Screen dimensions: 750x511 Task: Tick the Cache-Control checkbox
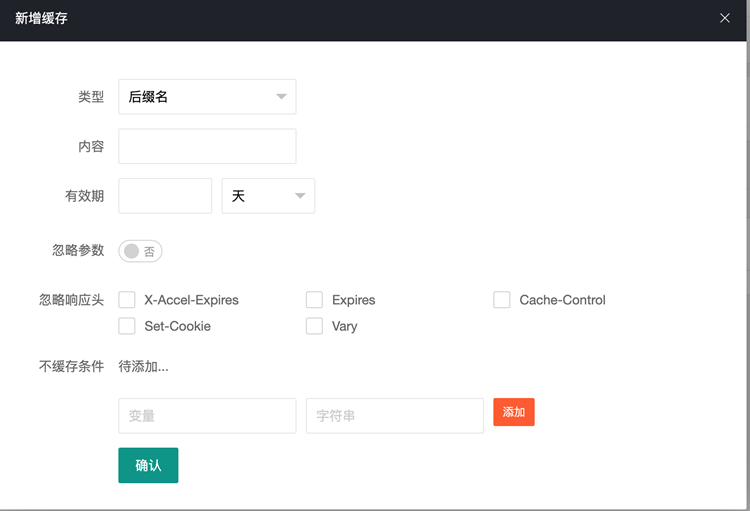[x=502, y=300]
